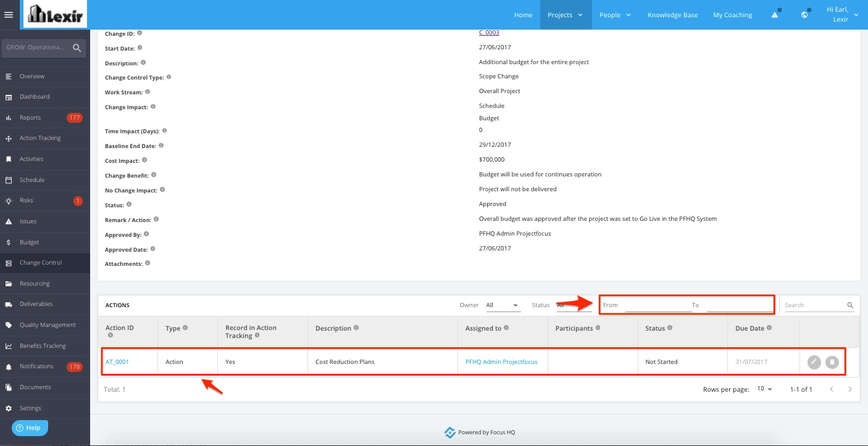Click info icon in Assigned to header
The width and height of the screenshot is (868, 446).
pyautogui.click(x=506, y=328)
